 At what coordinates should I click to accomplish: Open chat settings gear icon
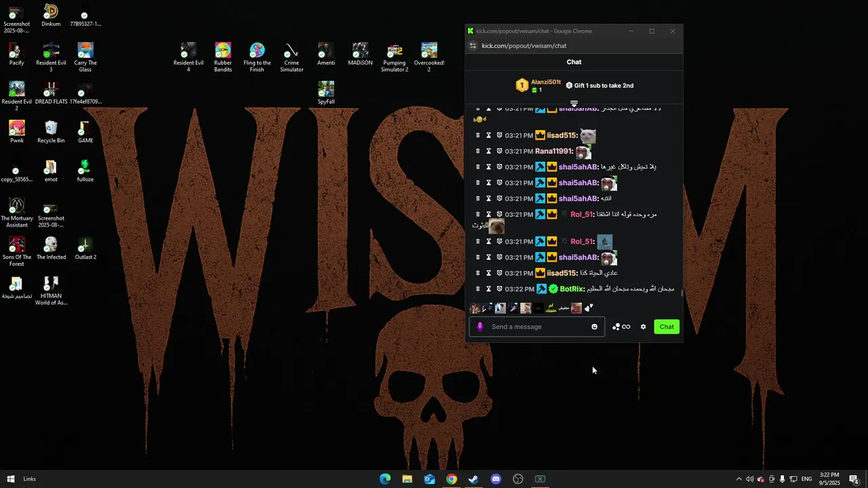coord(644,327)
